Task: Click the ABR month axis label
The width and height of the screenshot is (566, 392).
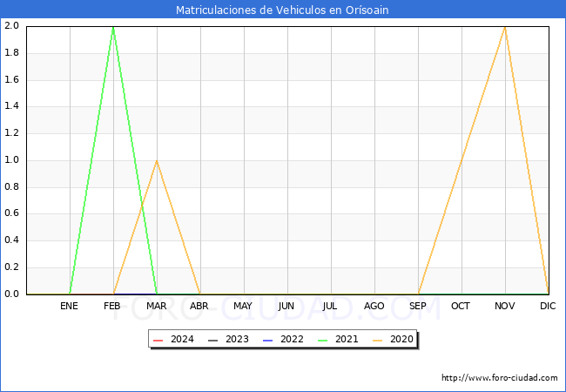Action: click(x=199, y=306)
